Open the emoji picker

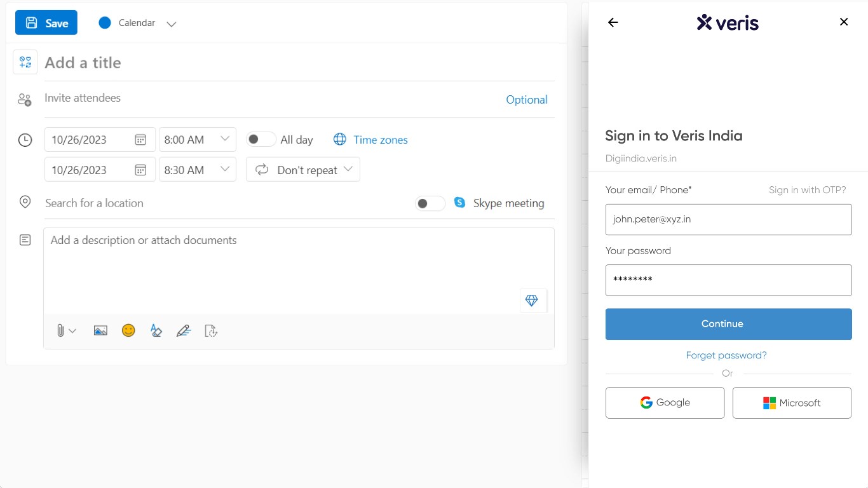click(x=128, y=330)
